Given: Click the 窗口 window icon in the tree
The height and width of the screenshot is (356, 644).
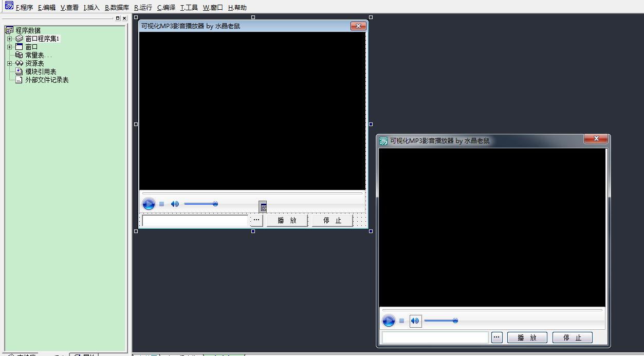Looking at the screenshot, I should pyautogui.click(x=19, y=47).
